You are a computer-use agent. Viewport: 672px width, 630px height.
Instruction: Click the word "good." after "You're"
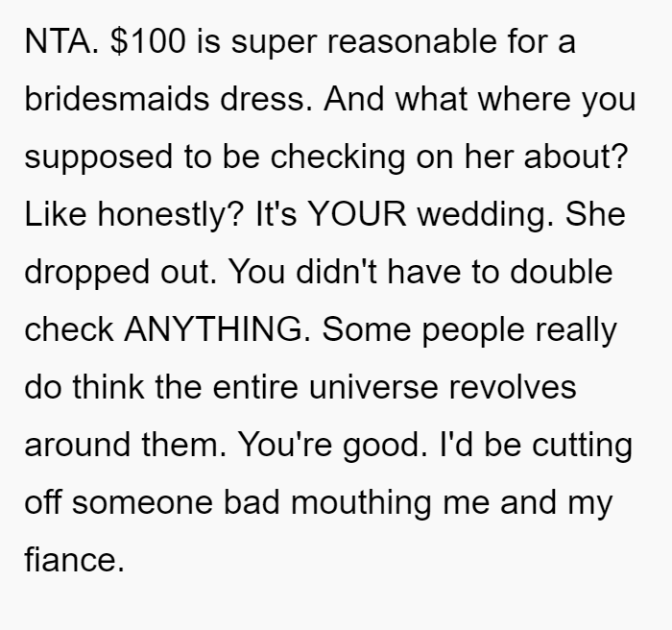coord(385,446)
